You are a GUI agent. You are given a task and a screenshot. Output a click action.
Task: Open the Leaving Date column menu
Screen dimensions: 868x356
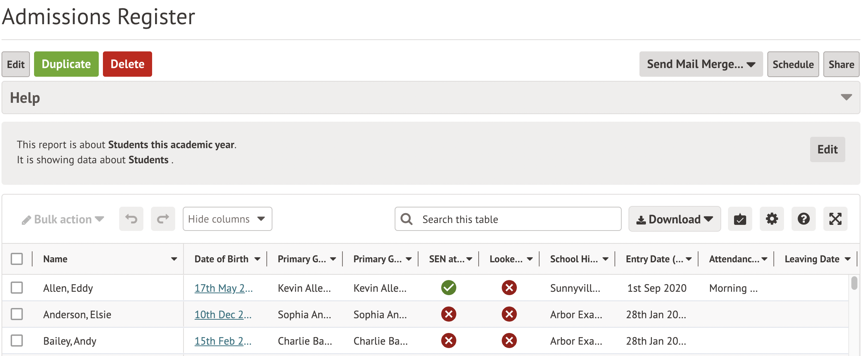pos(847,259)
